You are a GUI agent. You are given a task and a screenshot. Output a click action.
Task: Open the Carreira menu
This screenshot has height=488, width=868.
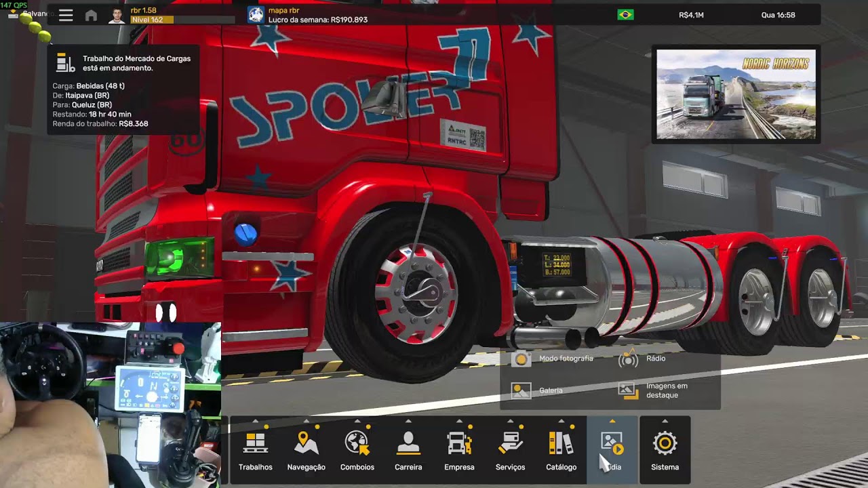coord(408,451)
